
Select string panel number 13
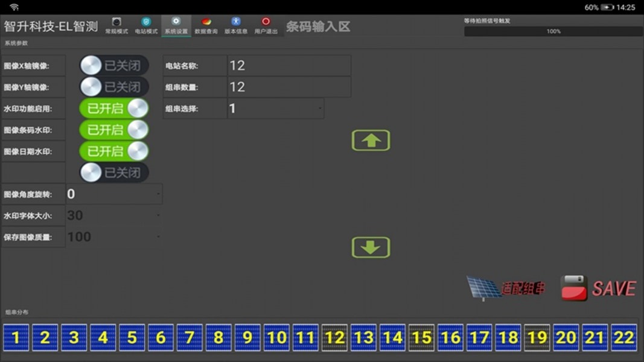coord(363,337)
